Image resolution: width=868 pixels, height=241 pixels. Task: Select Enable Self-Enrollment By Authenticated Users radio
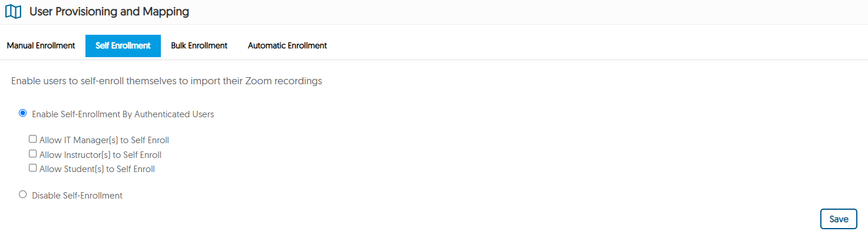click(x=23, y=113)
